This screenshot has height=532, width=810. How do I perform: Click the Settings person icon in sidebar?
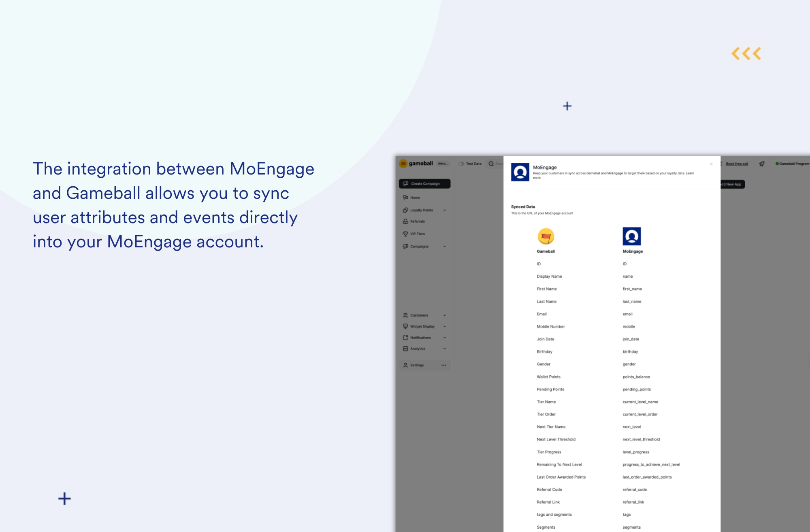pos(405,365)
